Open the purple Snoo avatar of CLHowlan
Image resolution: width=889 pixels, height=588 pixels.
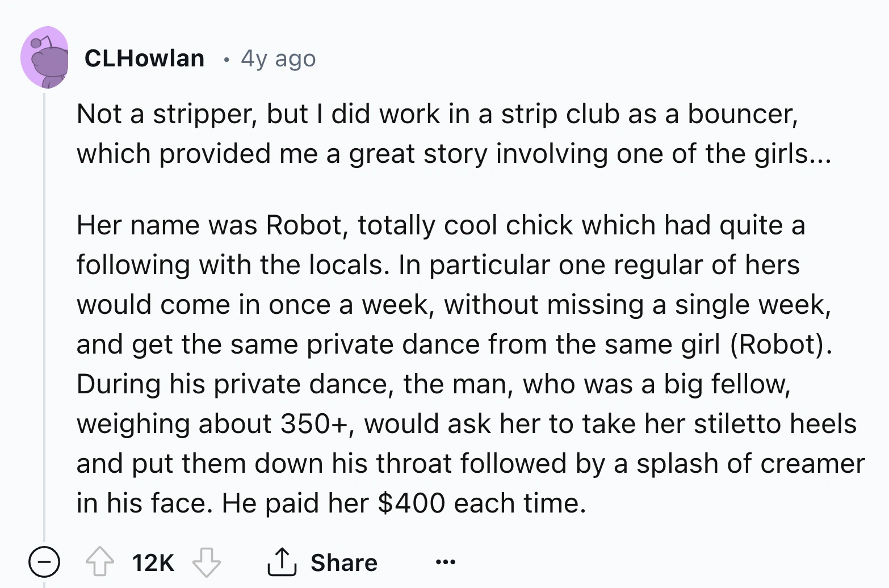pyautogui.click(x=45, y=57)
